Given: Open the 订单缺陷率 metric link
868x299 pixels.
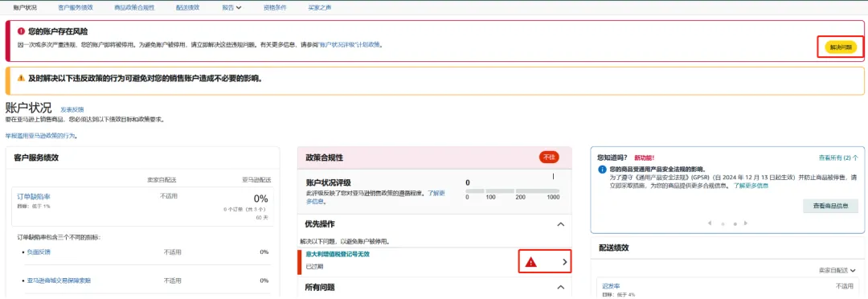Looking at the screenshot, I should pyautogui.click(x=34, y=197).
